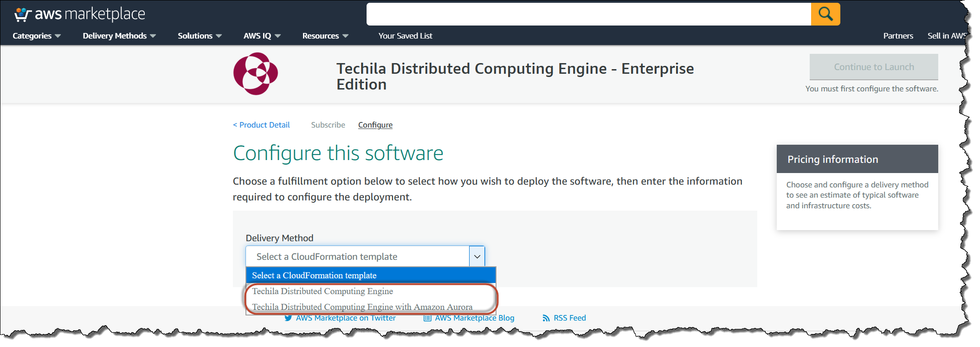
Task: Open AWS Marketplace on Twitter link
Action: 345,318
